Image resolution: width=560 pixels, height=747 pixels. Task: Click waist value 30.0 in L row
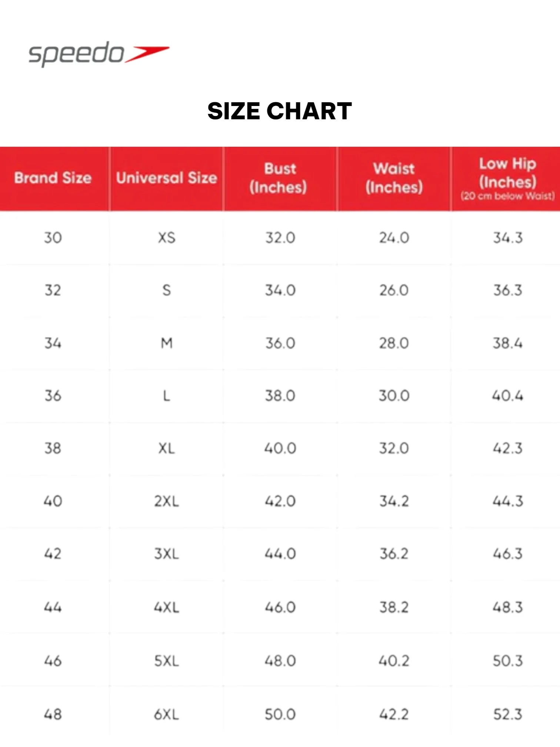[x=394, y=396]
